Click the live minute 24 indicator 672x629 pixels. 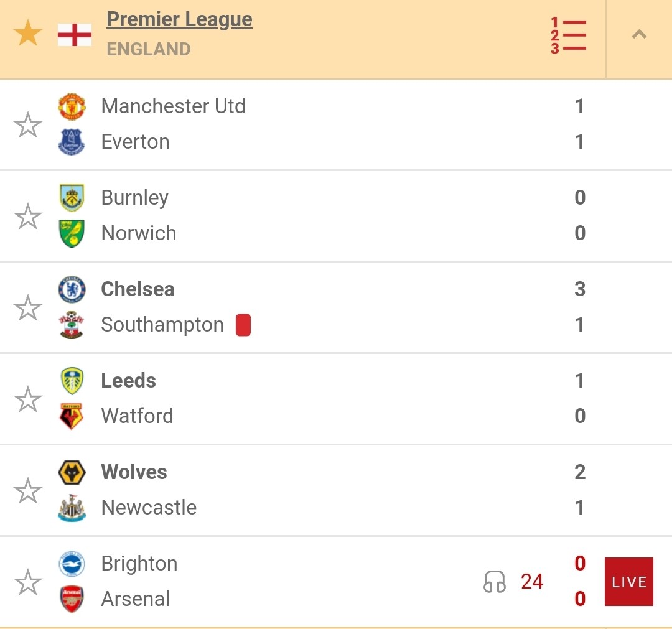coord(532,582)
